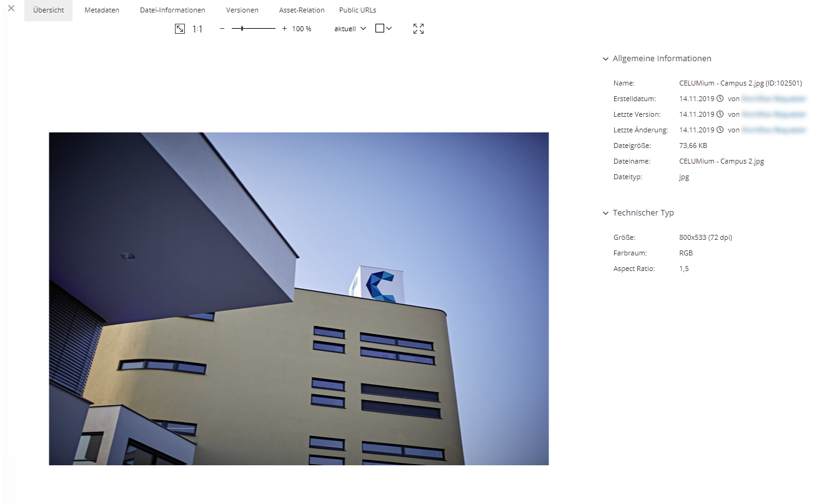
Task: Set the preview to 1:1 scale
Action: click(197, 29)
